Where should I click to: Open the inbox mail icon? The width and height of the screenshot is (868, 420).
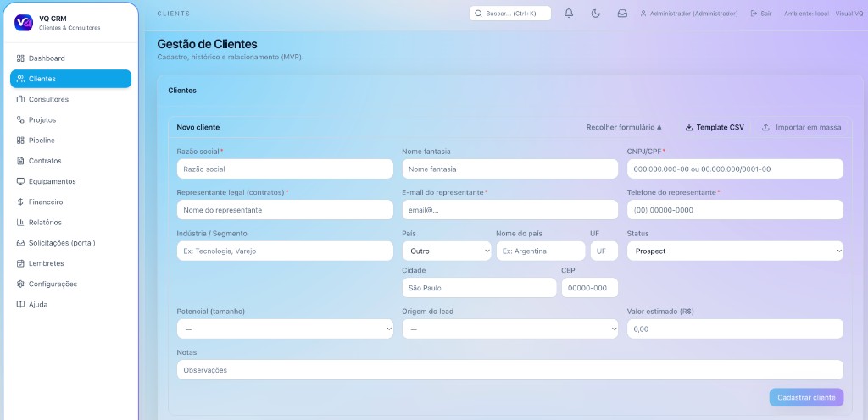pyautogui.click(x=622, y=14)
